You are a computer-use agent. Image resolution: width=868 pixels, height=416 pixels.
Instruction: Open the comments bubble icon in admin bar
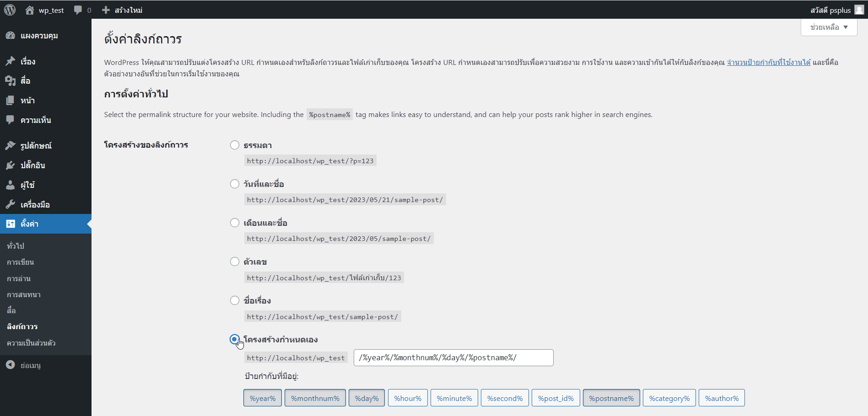78,10
